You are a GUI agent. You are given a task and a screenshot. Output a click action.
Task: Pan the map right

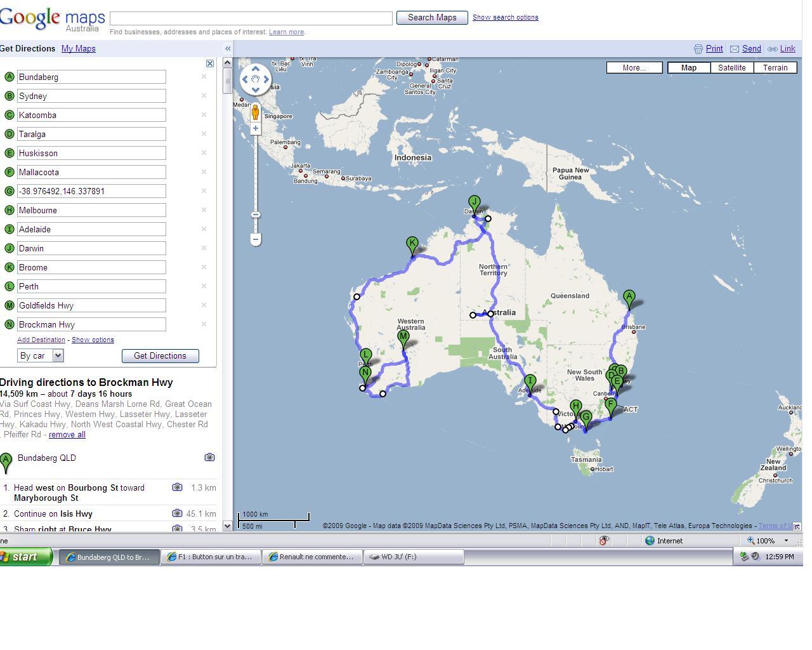click(266, 79)
